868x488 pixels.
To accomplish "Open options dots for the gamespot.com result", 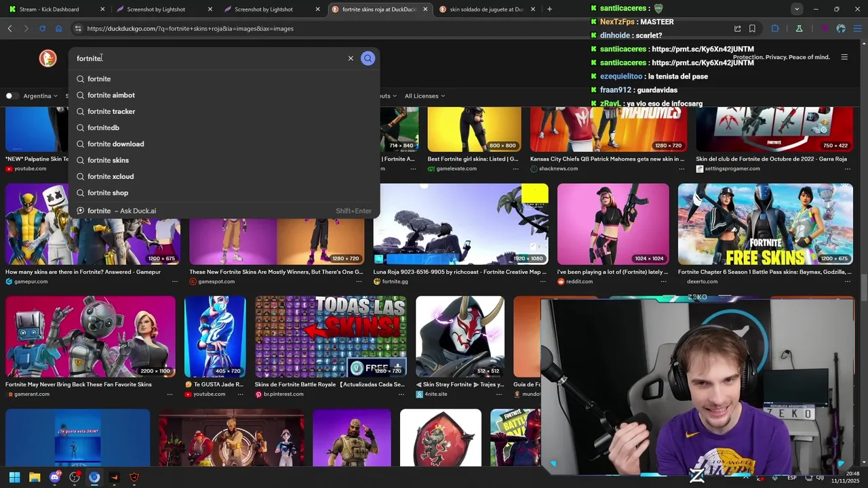I will point(360,281).
